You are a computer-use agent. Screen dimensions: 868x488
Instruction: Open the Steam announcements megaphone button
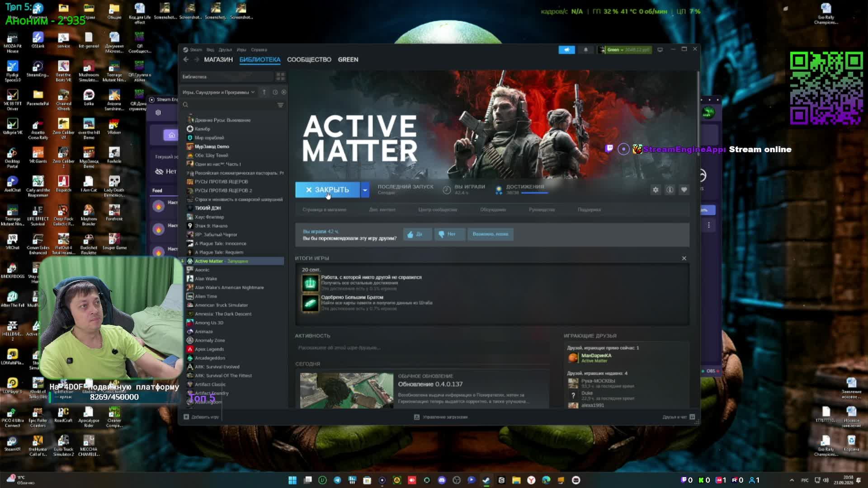point(566,50)
